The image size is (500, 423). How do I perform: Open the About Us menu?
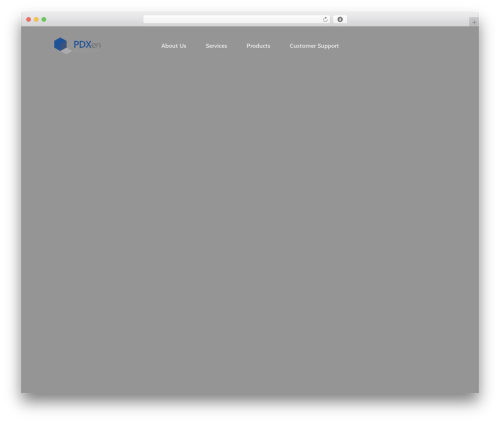(x=174, y=46)
